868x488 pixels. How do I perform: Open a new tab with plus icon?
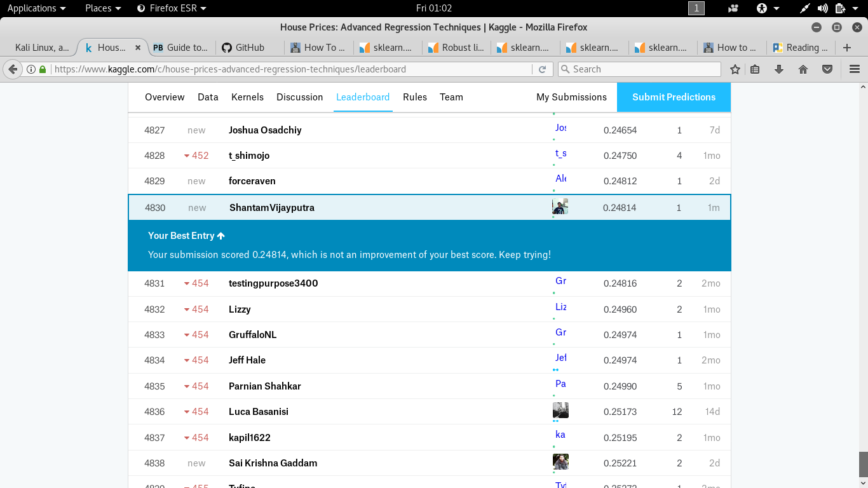click(846, 48)
